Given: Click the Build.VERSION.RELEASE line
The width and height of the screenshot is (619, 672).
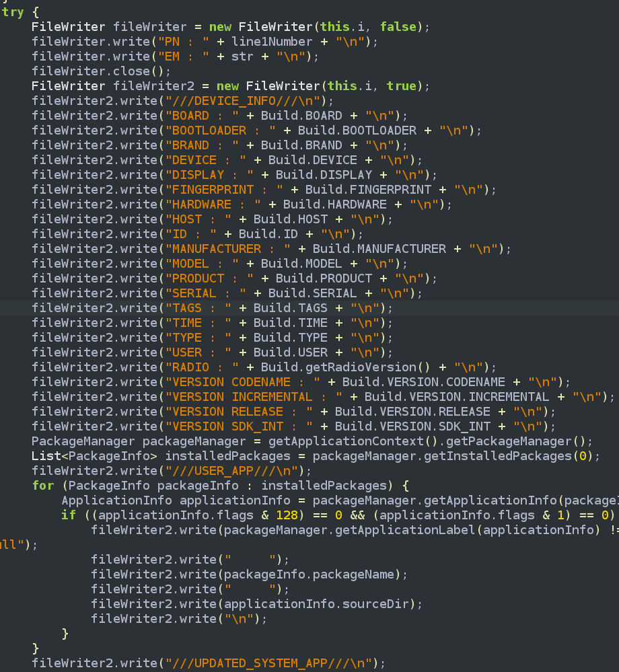Looking at the screenshot, I should click(293, 411).
